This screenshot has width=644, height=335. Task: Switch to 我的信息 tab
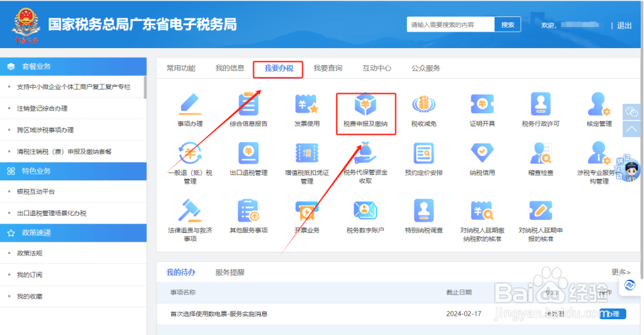coord(230,68)
